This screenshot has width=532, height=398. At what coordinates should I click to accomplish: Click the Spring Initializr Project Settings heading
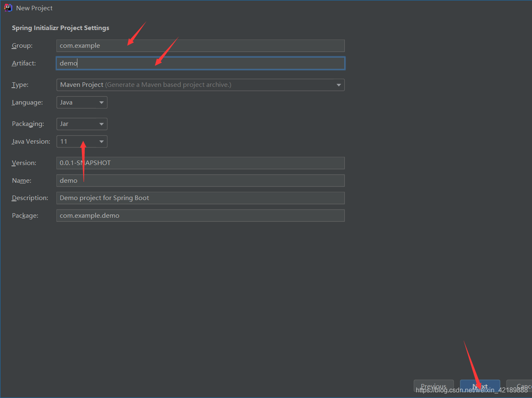[61, 28]
